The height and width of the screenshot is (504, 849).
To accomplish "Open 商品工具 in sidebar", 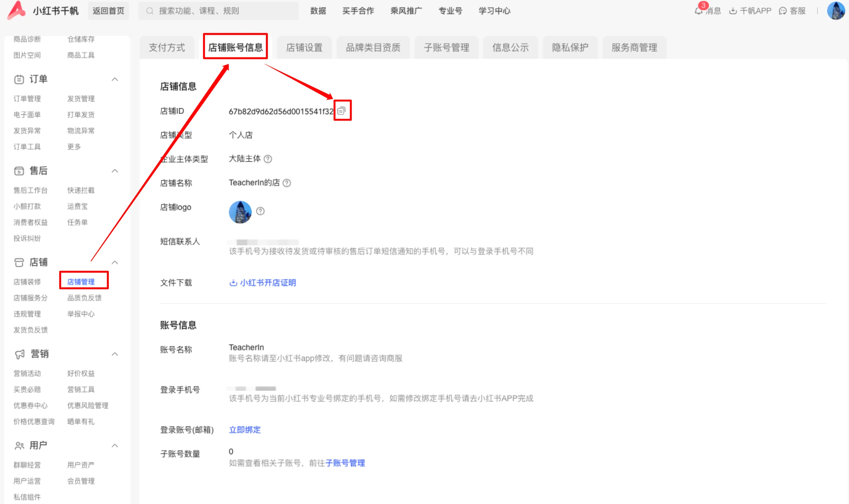I will [x=81, y=55].
